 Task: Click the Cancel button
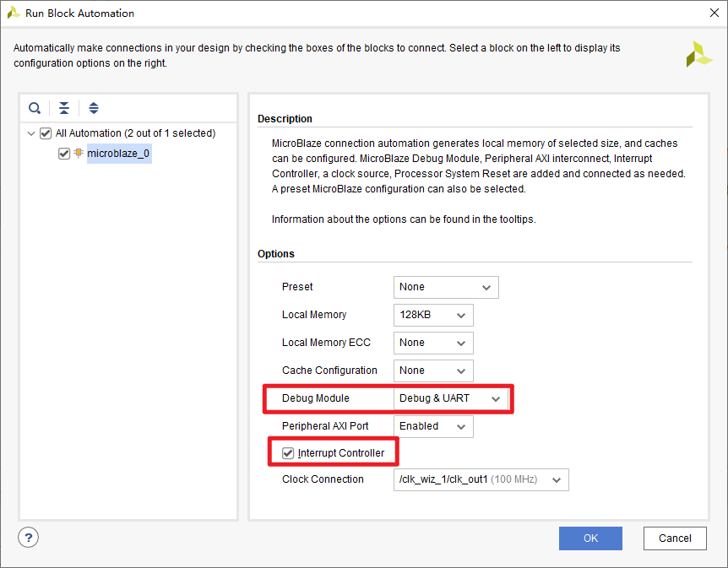pyautogui.click(x=675, y=538)
